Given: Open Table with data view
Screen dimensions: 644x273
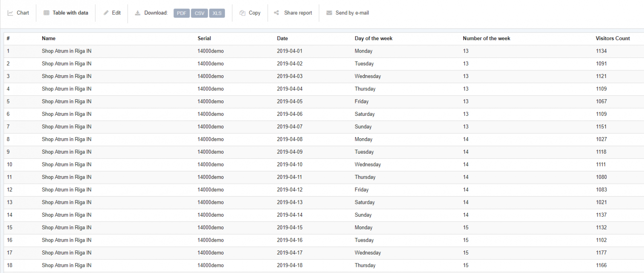Looking at the screenshot, I should coord(70,13).
